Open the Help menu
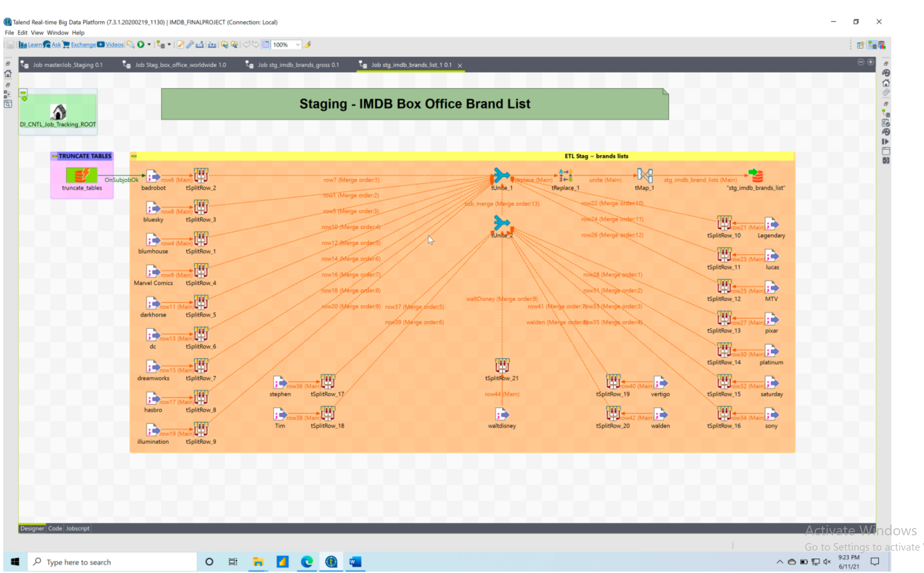Image resolution: width=924 pixels, height=573 pixels. click(x=78, y=33)
